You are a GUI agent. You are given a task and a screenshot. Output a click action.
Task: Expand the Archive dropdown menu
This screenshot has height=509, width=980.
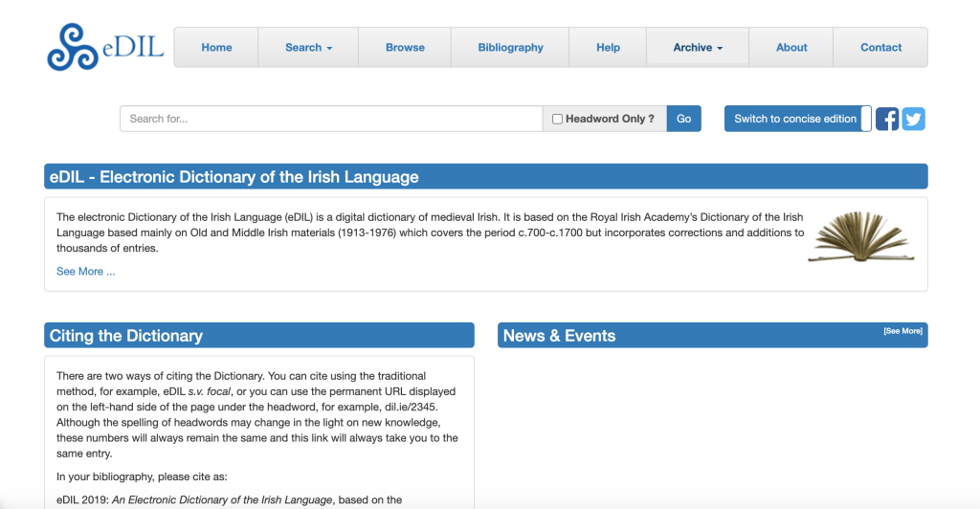point(697,47)
